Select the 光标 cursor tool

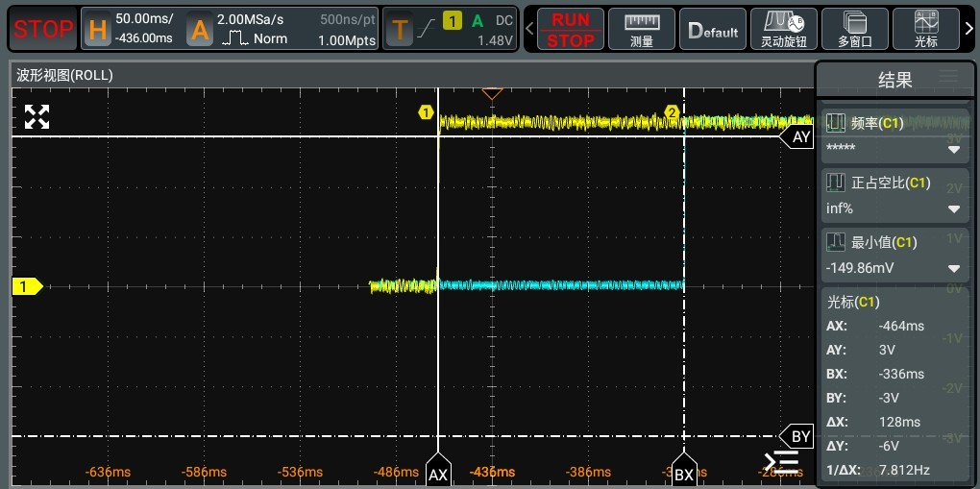pos(927,29)
